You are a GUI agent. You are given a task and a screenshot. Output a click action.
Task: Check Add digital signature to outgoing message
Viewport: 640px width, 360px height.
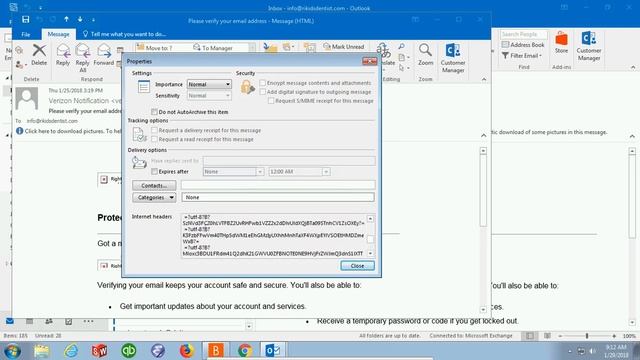click(263, 92)
